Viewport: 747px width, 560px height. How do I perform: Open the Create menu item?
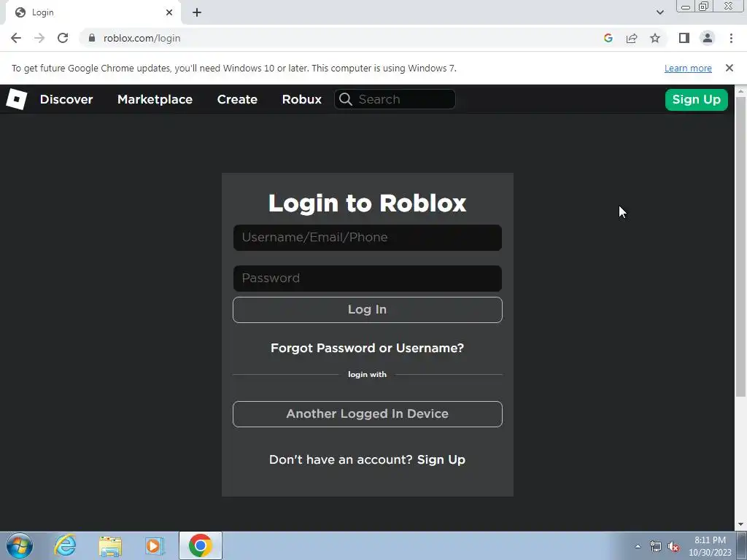237,99
